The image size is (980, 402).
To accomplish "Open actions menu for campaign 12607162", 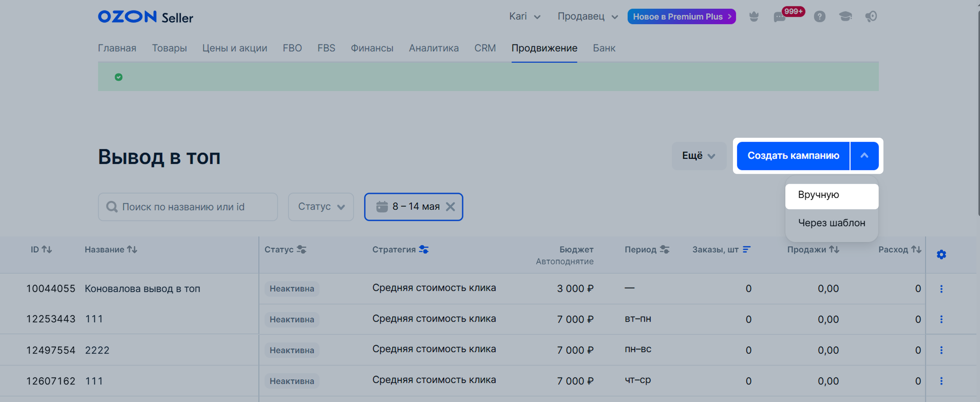I will pyautogui.click(x=941, y=381).
